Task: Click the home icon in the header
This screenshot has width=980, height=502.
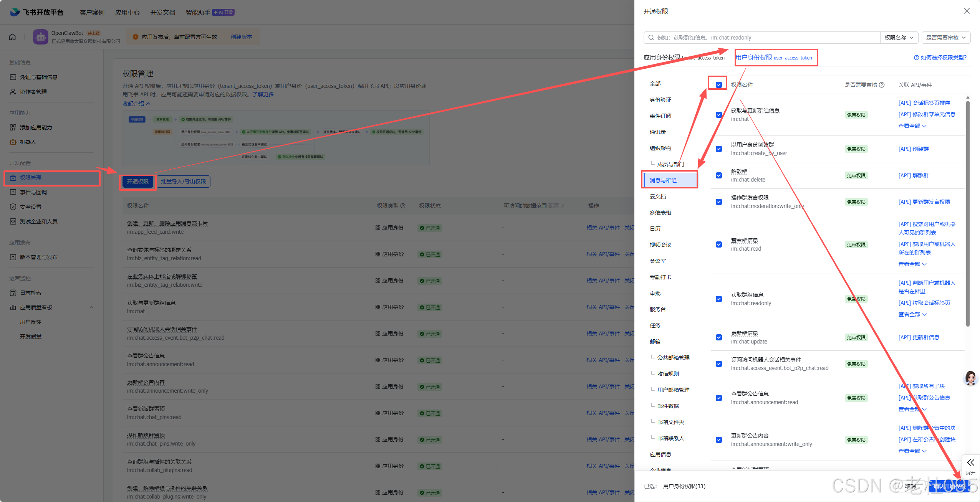Action: pos(12,37)
